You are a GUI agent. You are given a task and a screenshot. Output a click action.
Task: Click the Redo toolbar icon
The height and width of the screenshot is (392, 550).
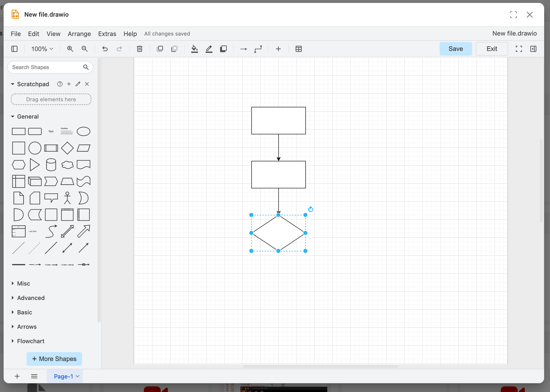(119, 49)
